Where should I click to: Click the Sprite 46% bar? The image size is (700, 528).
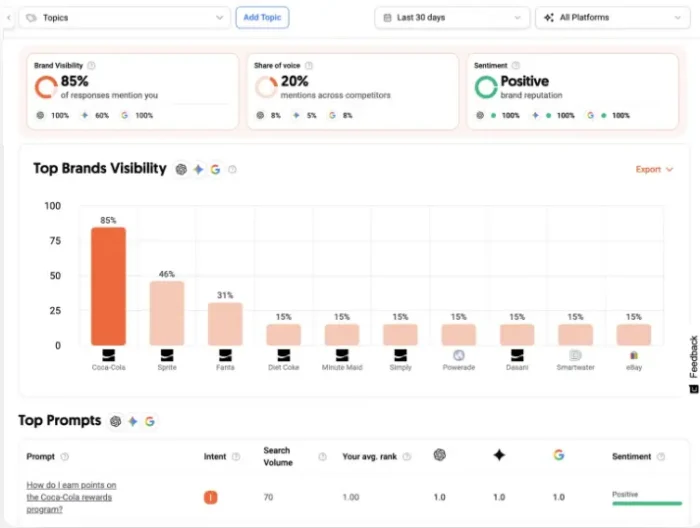pos(167,313)
